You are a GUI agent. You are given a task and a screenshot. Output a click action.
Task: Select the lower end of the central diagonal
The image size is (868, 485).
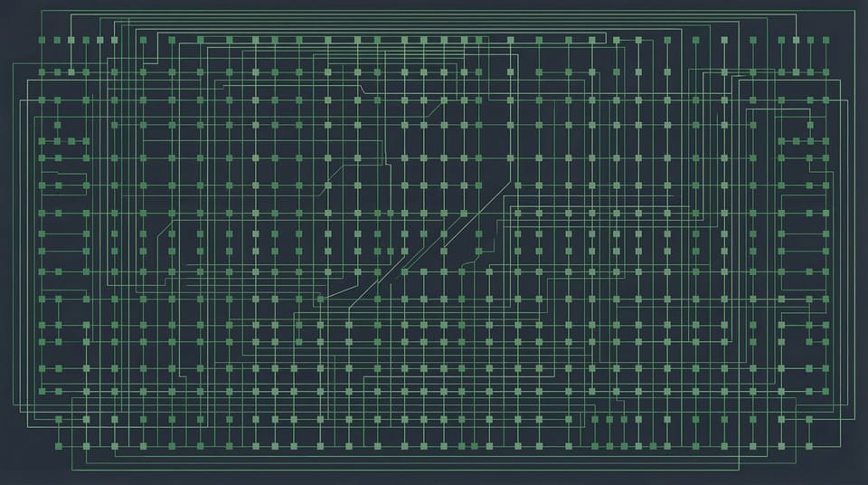click(x=349, y=306)
